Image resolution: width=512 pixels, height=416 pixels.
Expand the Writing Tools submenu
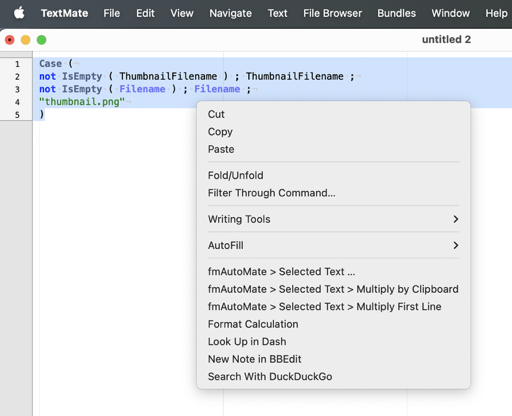[333, 219]
